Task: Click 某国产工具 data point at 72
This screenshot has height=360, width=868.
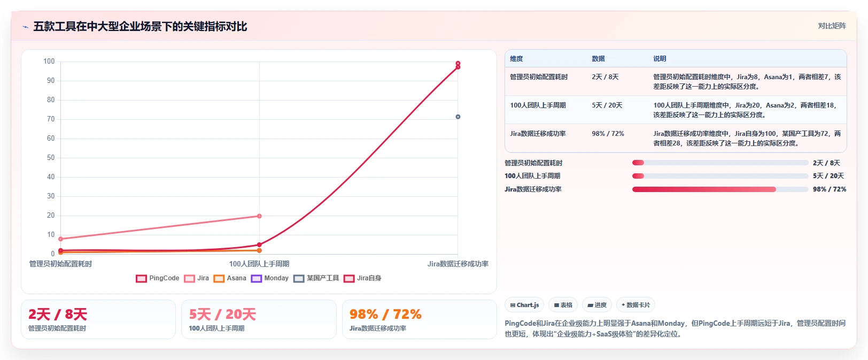Action: [458, 117]
